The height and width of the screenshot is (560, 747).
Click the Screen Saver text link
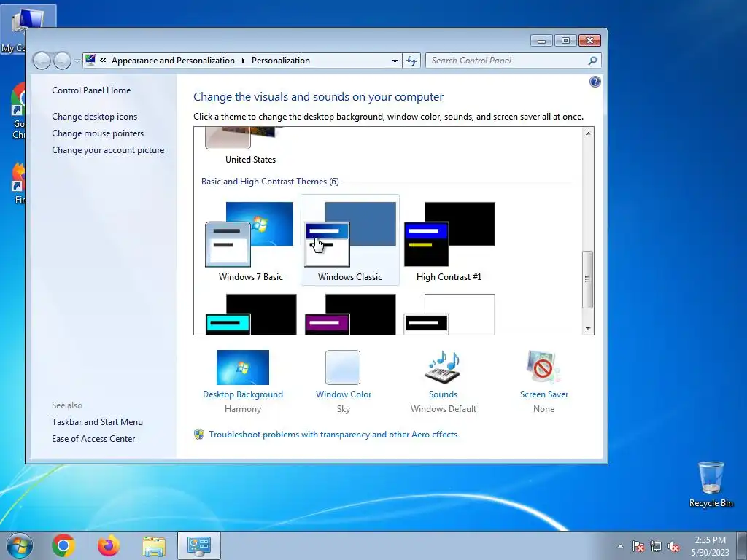tap(544, 394)
